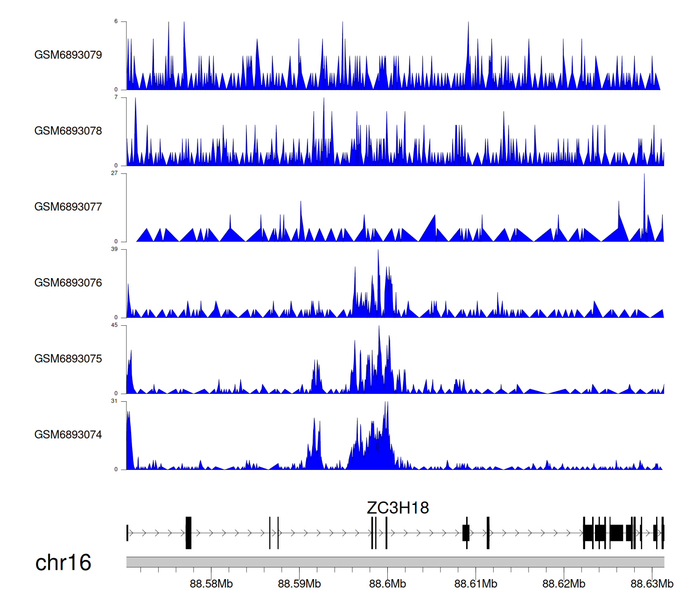
Task: Select the 88.61Mb axis tick label
Action: pos(476,584)
